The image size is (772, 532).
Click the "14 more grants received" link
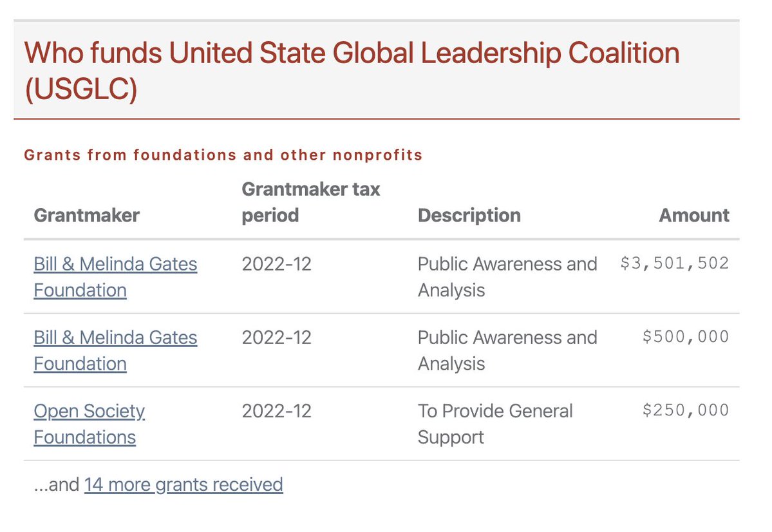(184, 484)
